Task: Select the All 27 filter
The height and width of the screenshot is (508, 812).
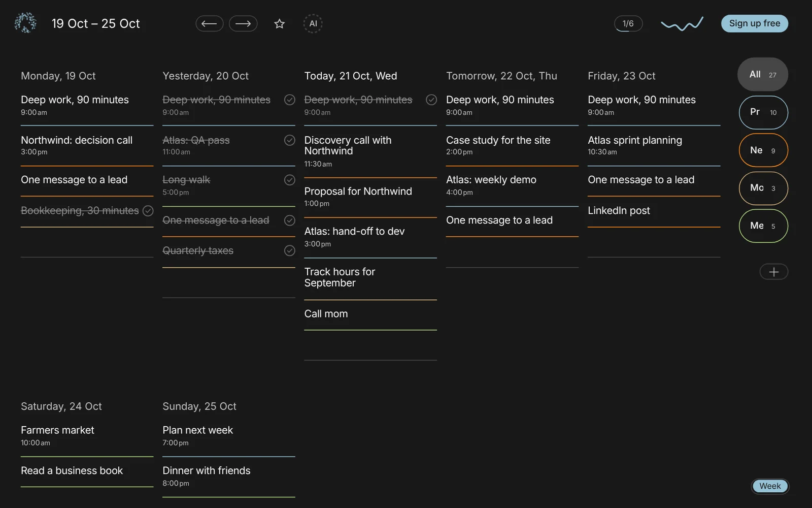Action: [x=763, y=74]
